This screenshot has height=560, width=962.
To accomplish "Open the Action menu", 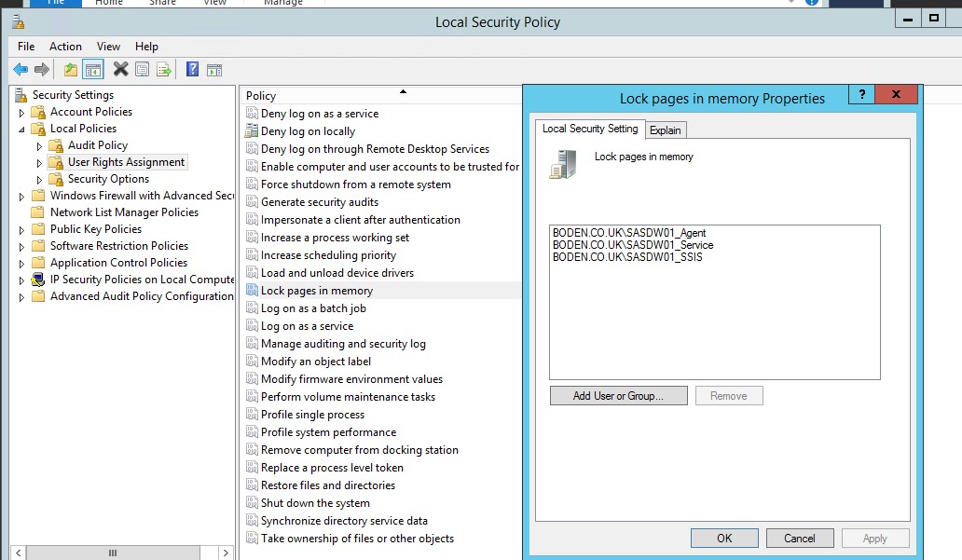I will [65, 47].
